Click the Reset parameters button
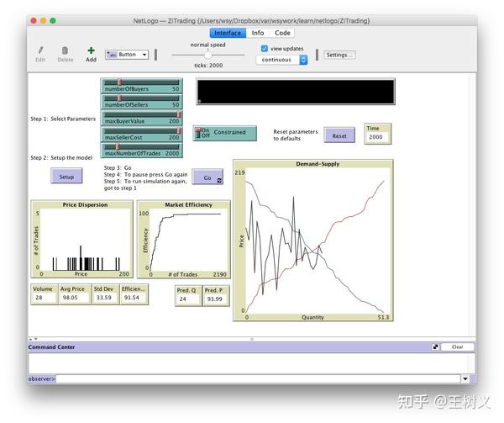 (x=339, y=135)
